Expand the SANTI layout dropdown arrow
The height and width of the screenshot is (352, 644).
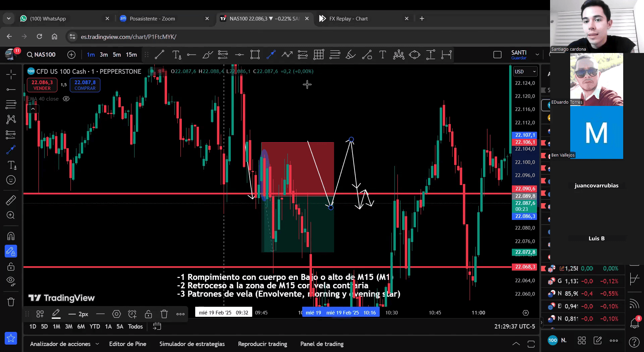coord(537,55)
